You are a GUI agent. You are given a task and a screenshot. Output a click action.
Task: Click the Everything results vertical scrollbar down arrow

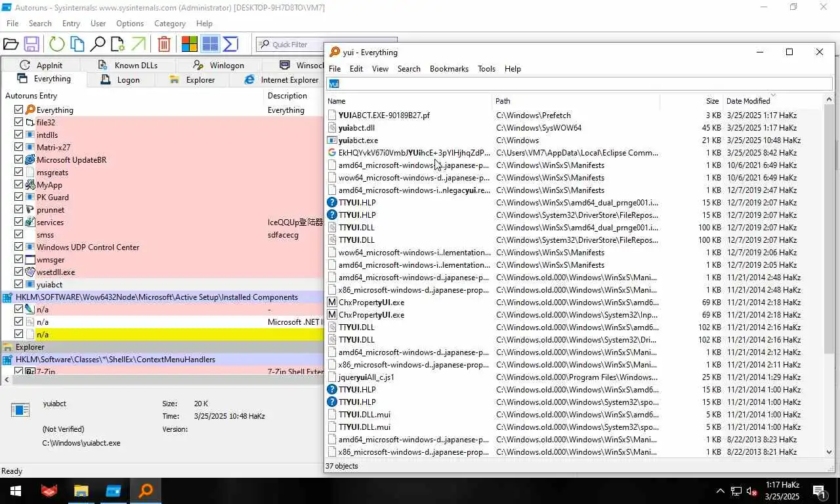(x=828, y=451)
